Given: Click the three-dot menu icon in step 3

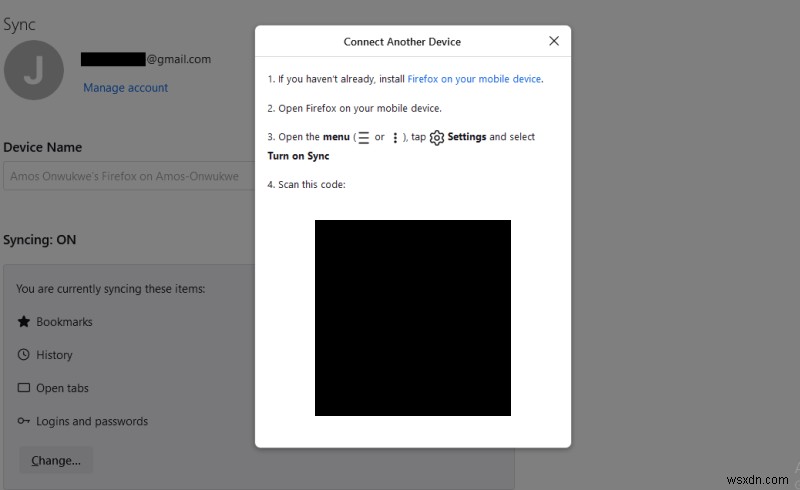Looking at the screenshot, I should click(395, 137).
